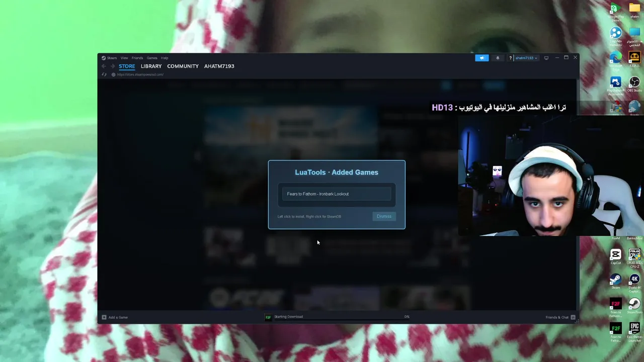Click the store URL address field
This screenshot has width=644, height=362.
click(x=140, y=74)
